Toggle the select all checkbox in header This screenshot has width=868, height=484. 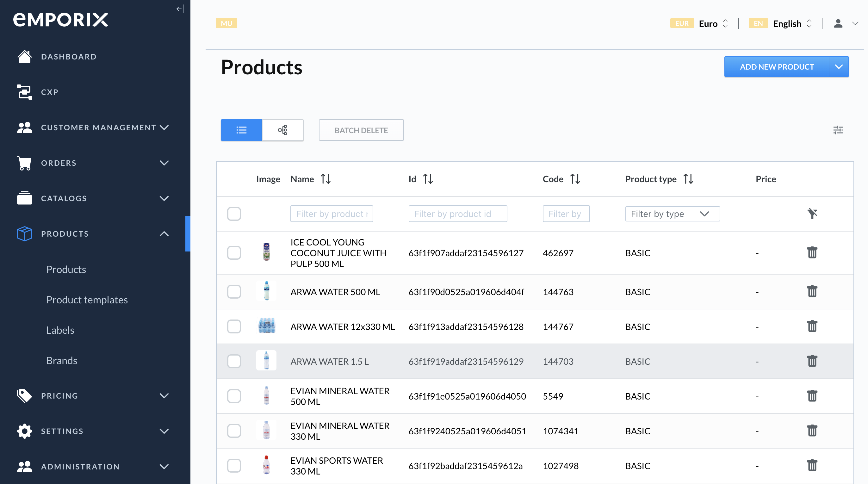[x=233, y=214]
